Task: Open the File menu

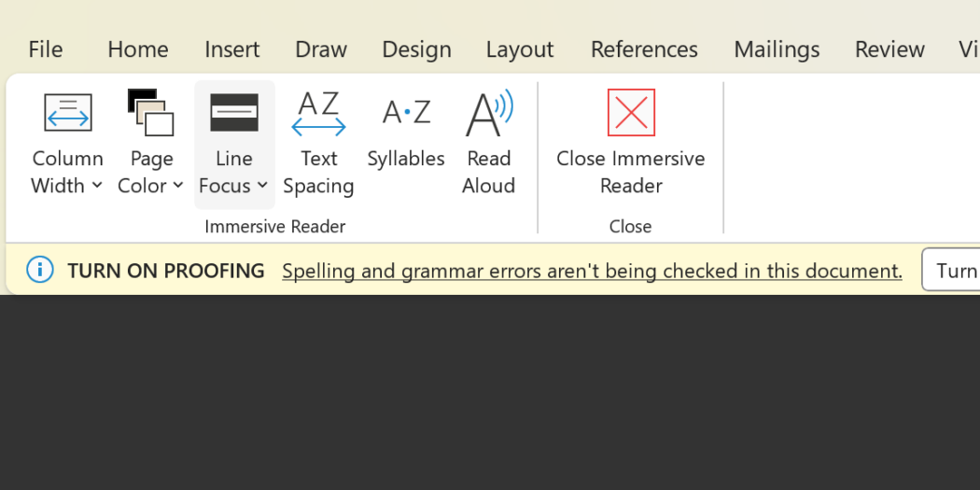Action: pyautogui.click(x=45, y=49)
